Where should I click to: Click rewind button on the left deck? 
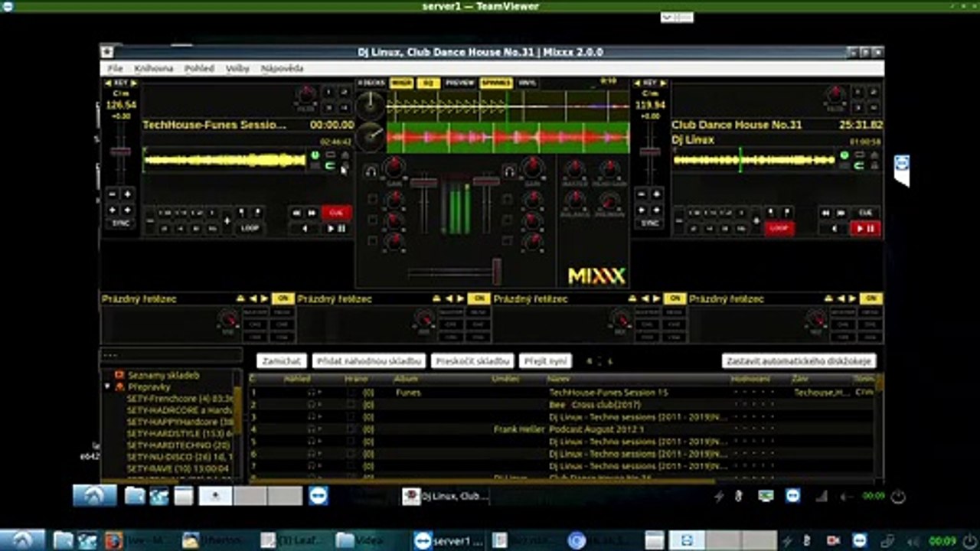tap(297, 213)
